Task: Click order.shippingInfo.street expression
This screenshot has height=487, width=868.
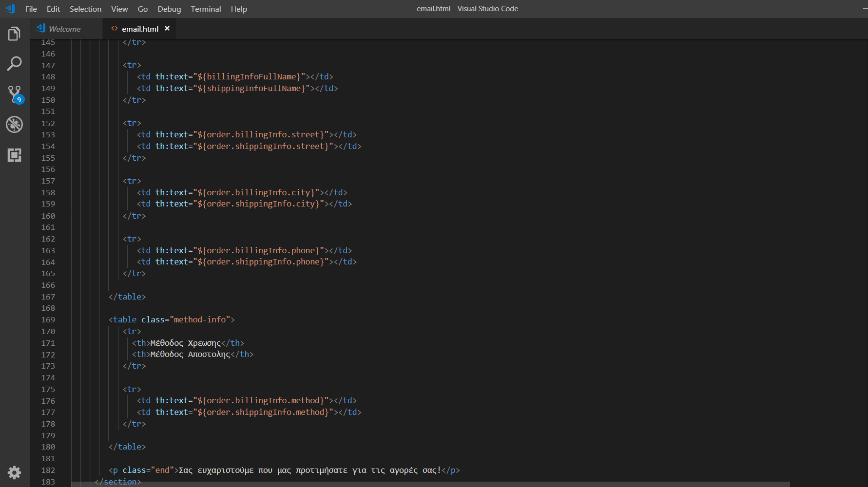Action: pyautogui.click(x=263, y=147)
